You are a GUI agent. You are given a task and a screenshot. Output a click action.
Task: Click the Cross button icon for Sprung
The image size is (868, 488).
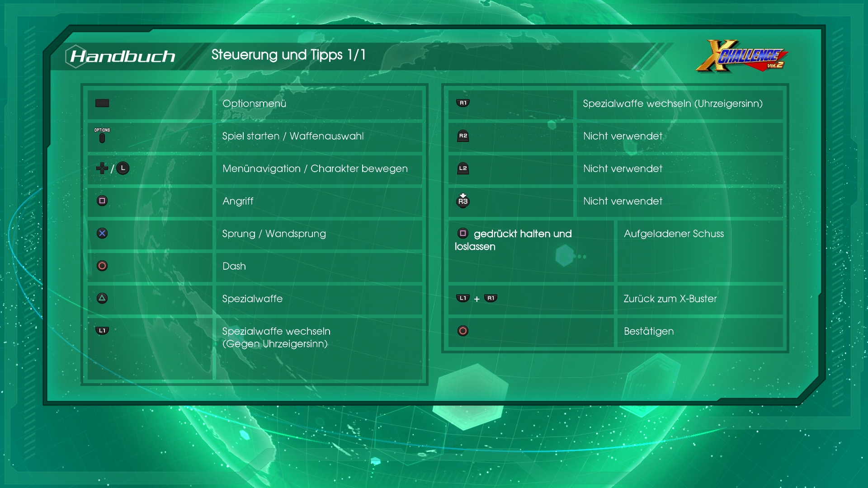pyautogui.click(x=102, y=233)
